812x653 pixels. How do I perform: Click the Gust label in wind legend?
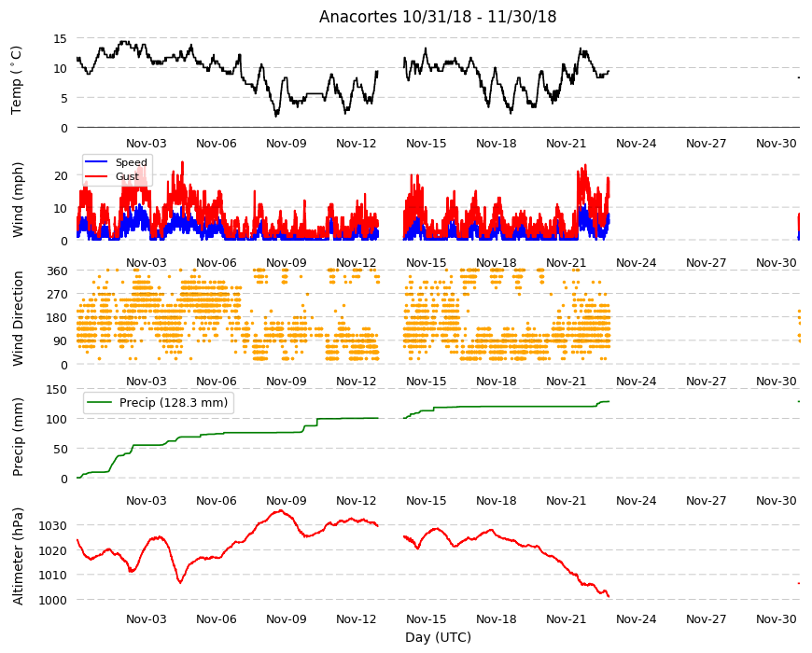[127, 176]
